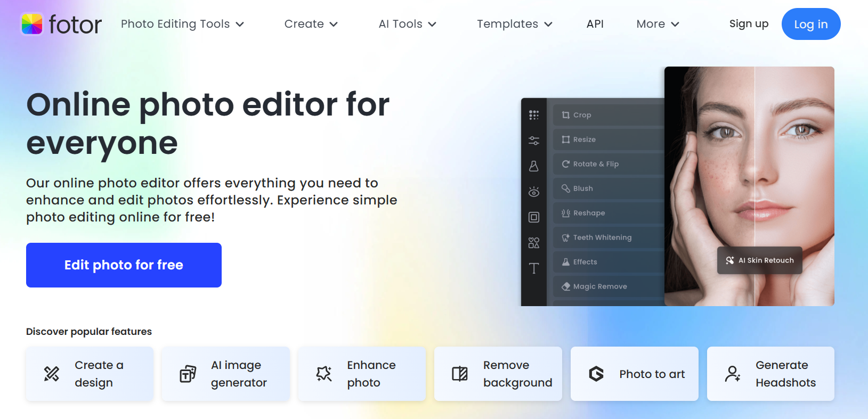Click the Magic Remove eraser icon
Viewport: 868px width, 419px height.
pos(566,286)
